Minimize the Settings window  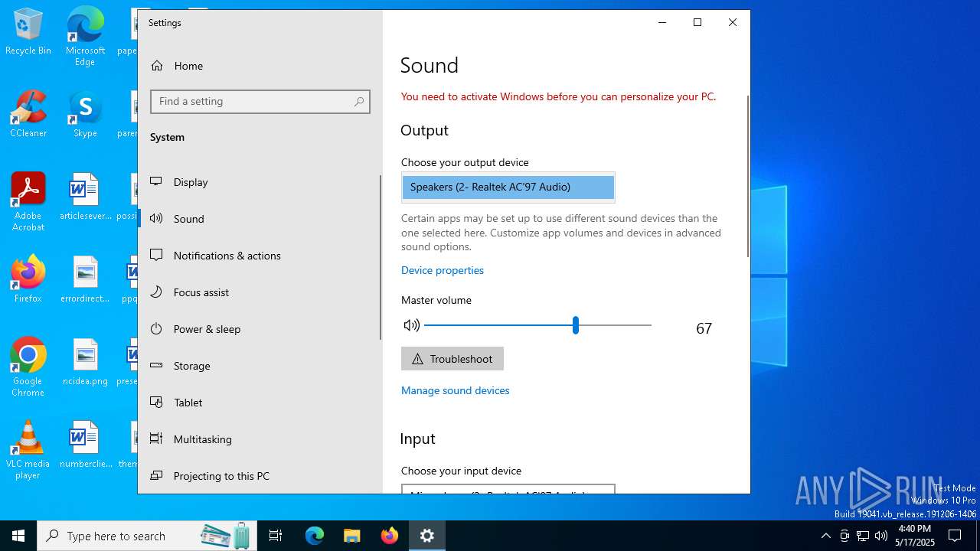pos(662,23)
